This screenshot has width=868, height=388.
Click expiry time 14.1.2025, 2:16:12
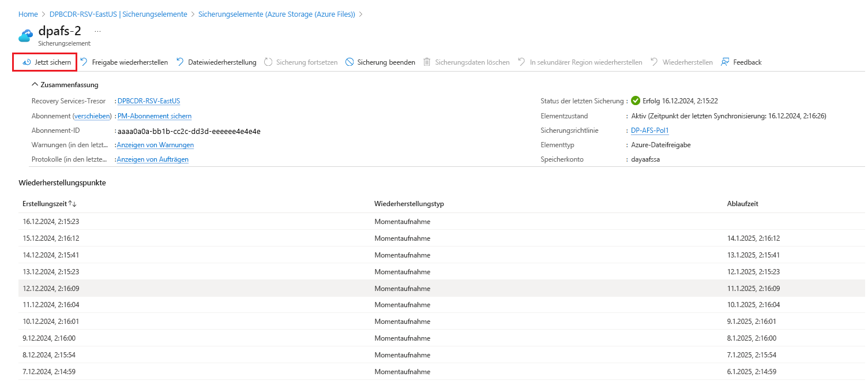(754, 238)
